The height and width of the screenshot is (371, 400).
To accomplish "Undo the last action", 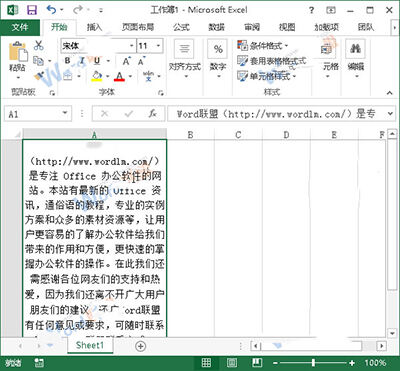I will click(x=51, y=10).
